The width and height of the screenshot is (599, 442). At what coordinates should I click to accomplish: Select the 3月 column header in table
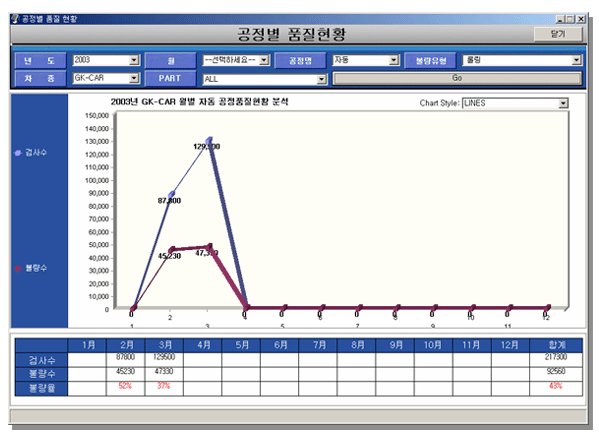(x=164, y=345)
